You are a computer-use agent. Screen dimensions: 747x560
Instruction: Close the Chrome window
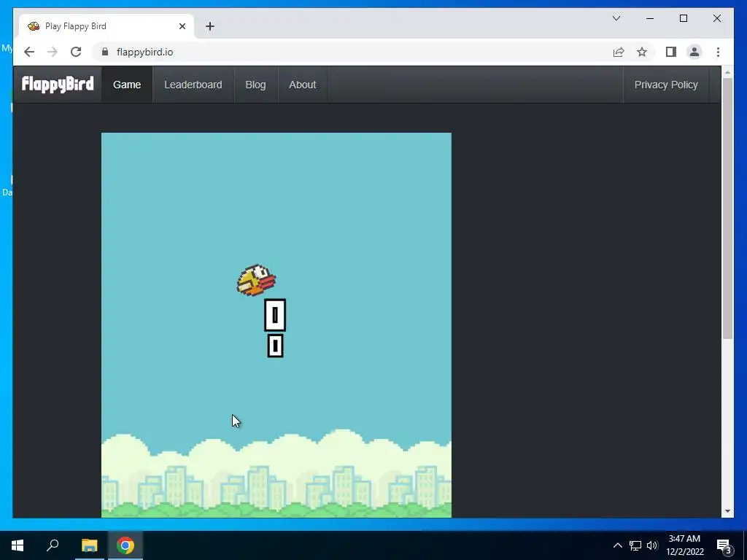(x=717, y=18)
